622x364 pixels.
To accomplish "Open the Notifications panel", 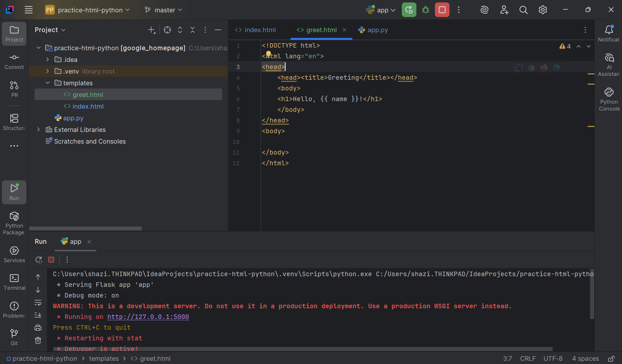I will (609, 34).
